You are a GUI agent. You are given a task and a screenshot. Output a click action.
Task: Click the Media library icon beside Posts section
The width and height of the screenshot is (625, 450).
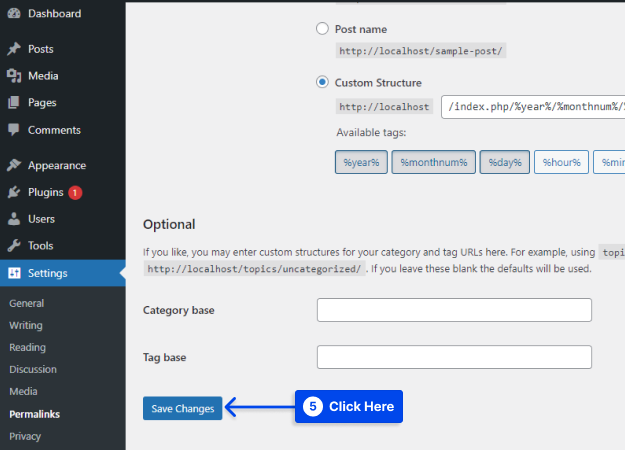14,76
